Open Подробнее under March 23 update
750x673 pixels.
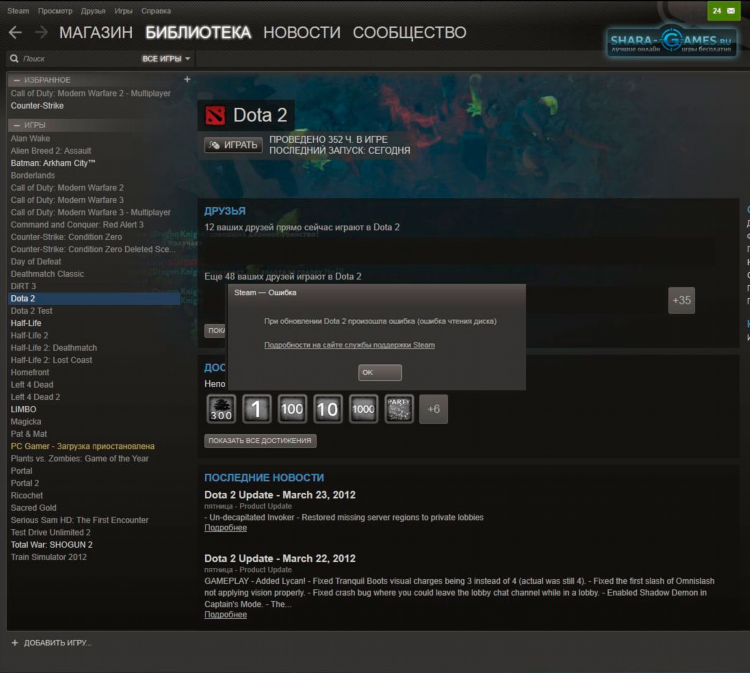(225, 528)
